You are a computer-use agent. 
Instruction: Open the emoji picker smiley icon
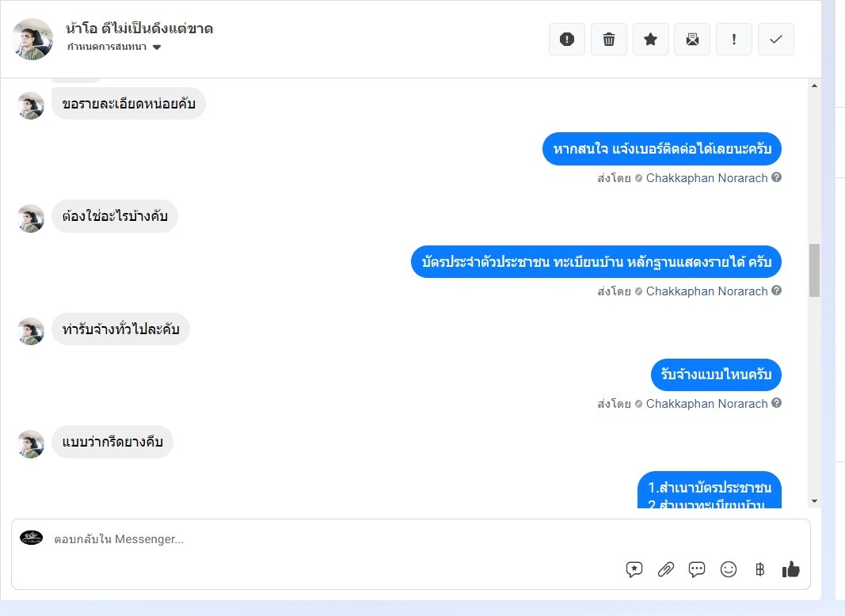tap(728, 569)
